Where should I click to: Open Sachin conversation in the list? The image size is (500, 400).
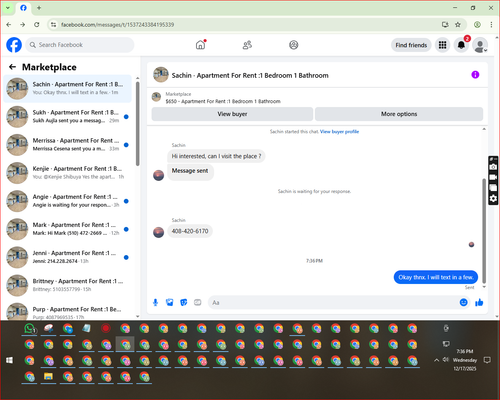(67, 88)
